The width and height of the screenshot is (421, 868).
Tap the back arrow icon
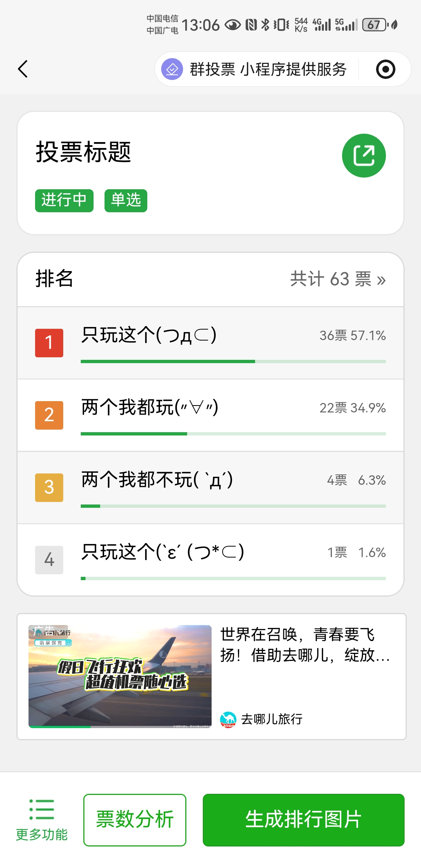[23, 69]
